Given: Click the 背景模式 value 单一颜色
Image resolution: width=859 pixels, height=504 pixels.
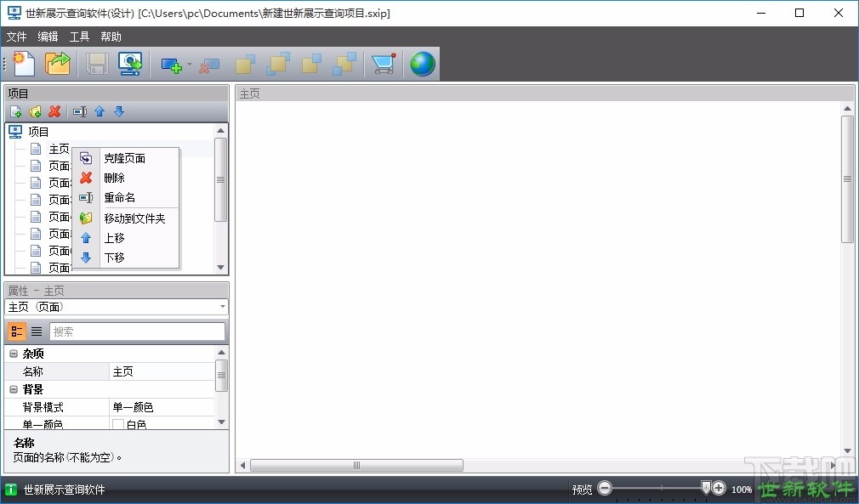Looking at the screenshot, I should [162, 407].
